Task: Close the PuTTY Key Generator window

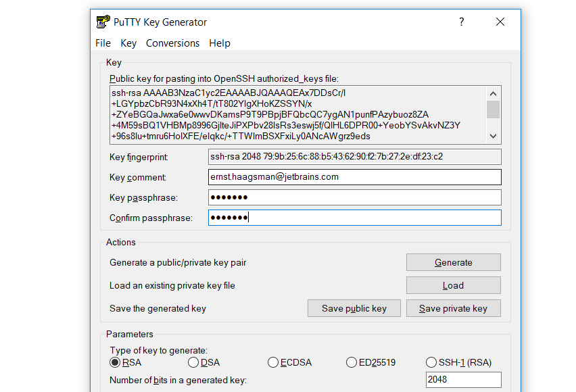Action: pyautogui.click(x=500, y=22)
